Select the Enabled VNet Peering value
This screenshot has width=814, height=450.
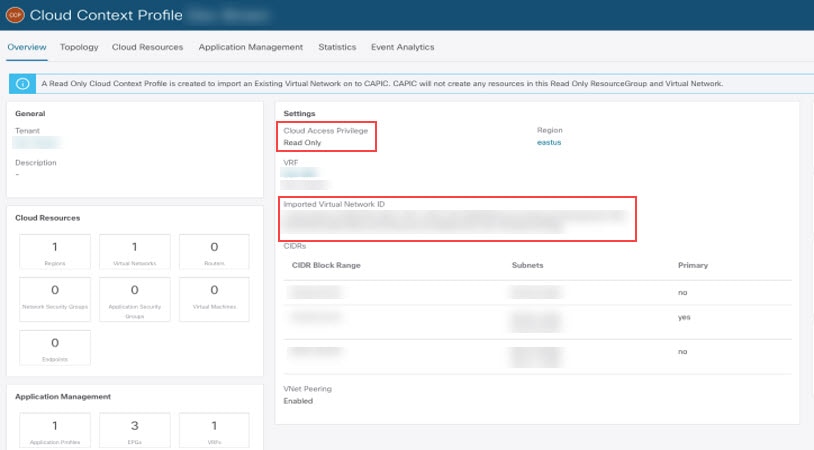(x=298, y=401)
